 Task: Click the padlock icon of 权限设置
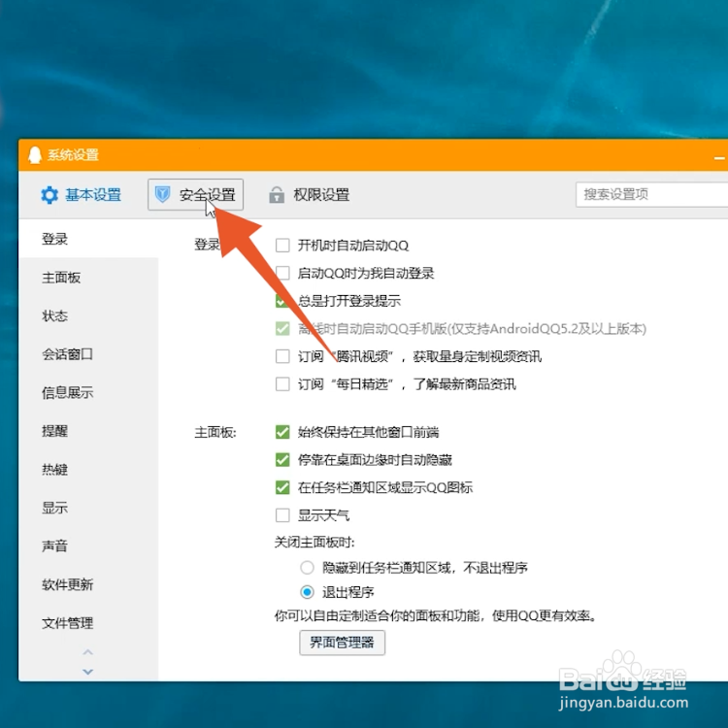pyautogui.click(x=277, y=194)
